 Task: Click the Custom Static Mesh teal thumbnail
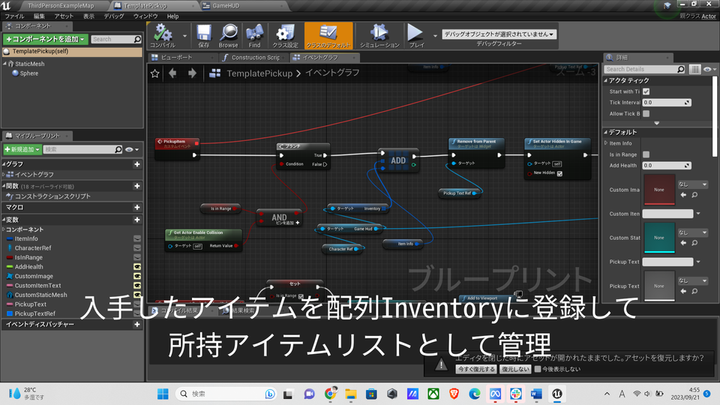(659, 238)
